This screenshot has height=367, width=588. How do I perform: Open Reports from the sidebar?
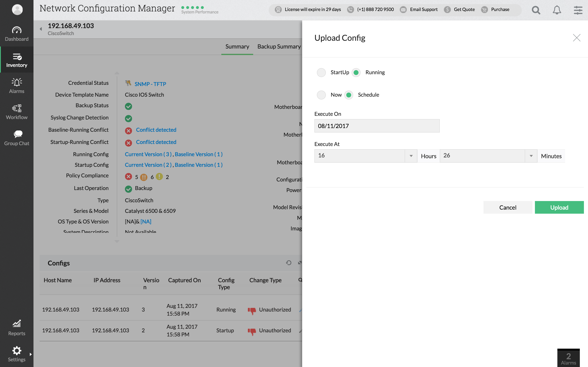point(17,328)
